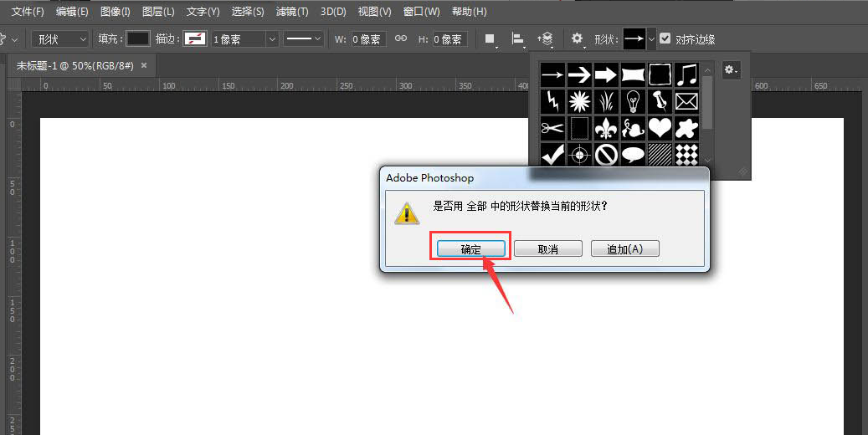Open the 填充 fill color swatch
This screenshot has height=435, width=868.
coord(137,38)
